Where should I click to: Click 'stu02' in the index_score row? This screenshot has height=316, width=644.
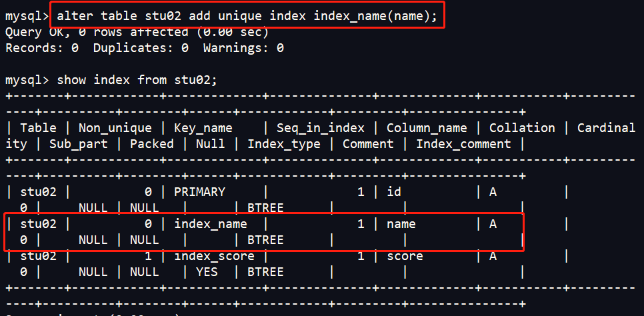click(38, 256)
